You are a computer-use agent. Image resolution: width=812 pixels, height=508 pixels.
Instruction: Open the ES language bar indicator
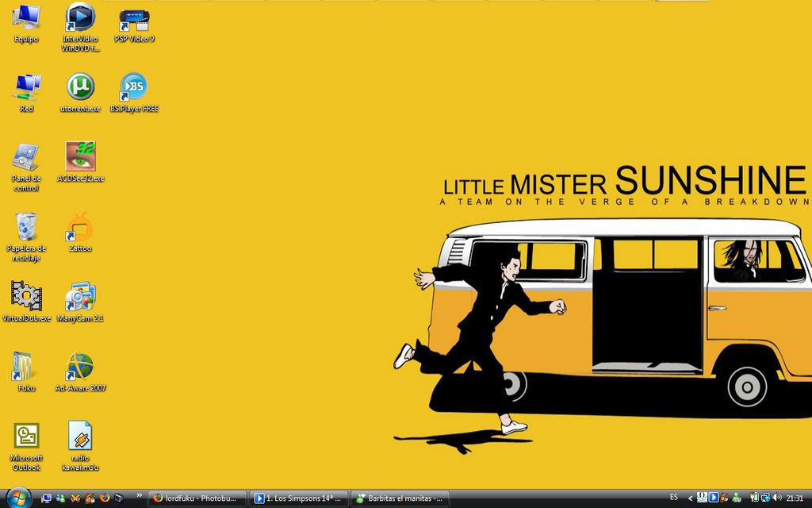pyautogui.click(x=673, y=497)
